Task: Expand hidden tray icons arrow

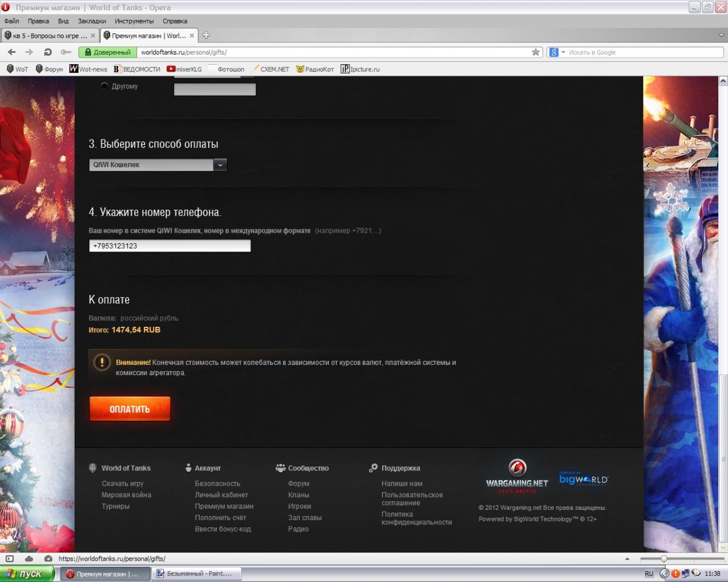Action: pyautogui.click(x=664, y=574)
